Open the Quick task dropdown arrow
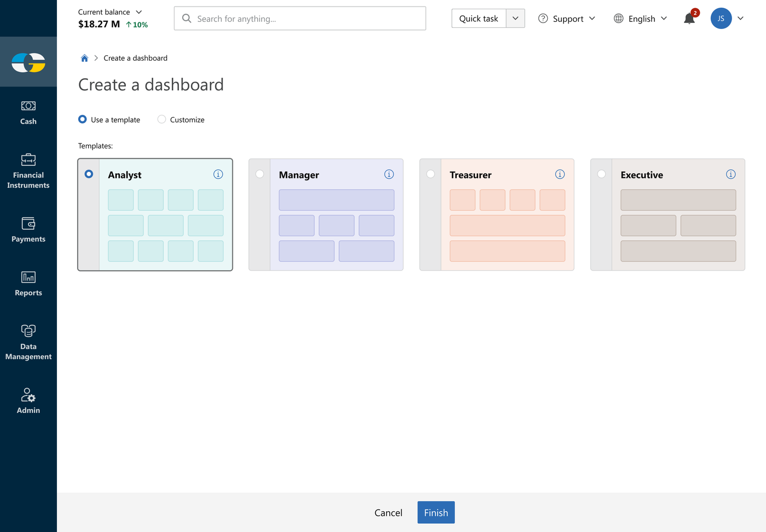Image resolution: width=766 pixels, height=532 pixels. point(515,19)
